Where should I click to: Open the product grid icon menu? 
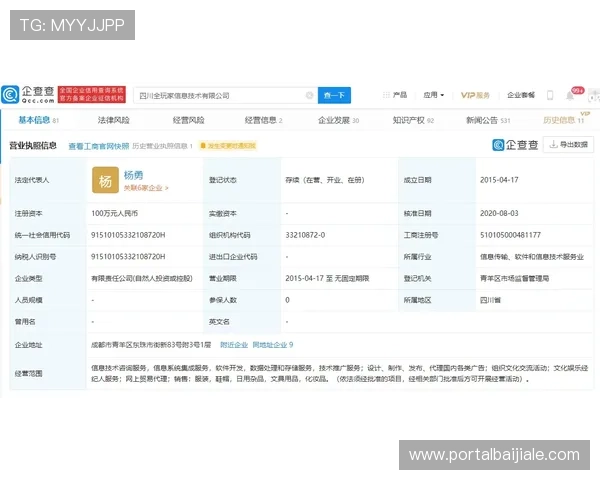click(x=386, y=95)
